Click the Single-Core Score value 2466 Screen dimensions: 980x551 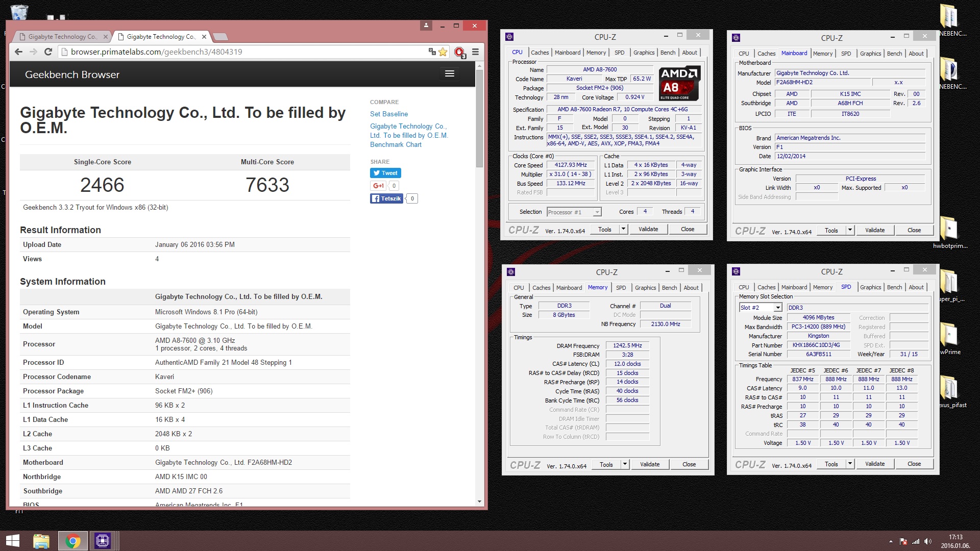[x=102, y=185]
